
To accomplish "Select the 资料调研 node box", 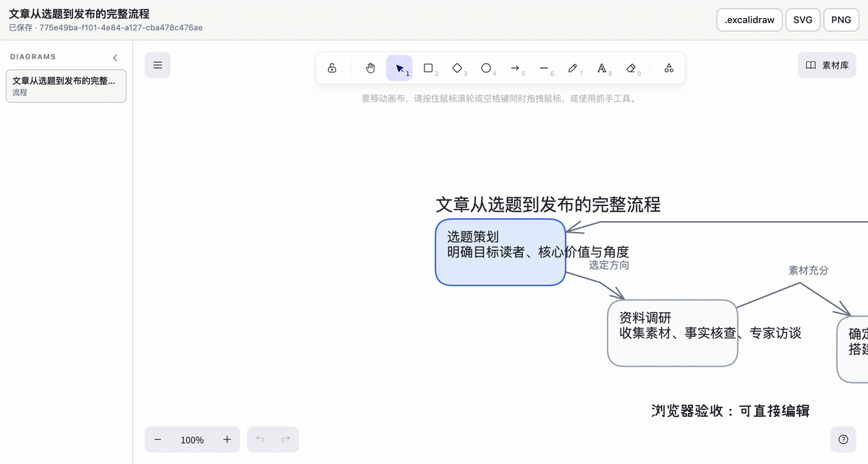I will click(x=673, y=333).
